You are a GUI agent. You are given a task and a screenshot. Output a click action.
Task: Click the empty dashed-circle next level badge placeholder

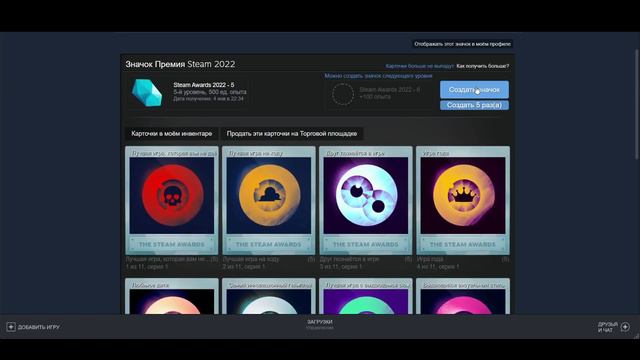click(x=342, y=94)
